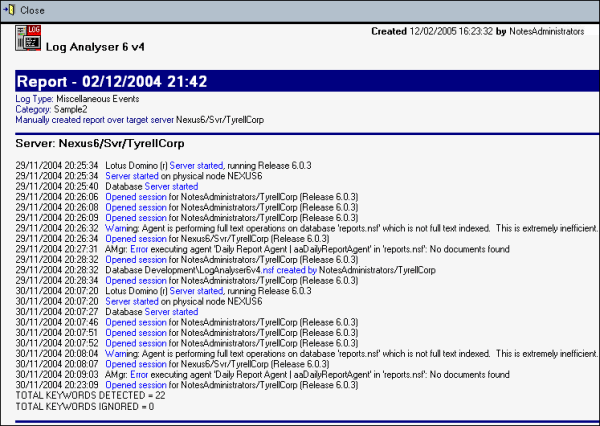Click Opened session at 30/11/2004 20:08:07
This screenshot has height=426, width=600.
tap(136, 364)
